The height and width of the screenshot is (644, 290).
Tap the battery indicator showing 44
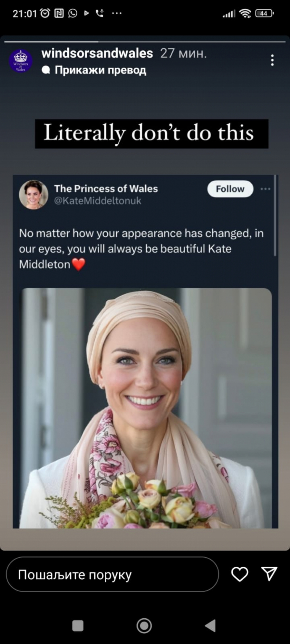click(264, 13)
